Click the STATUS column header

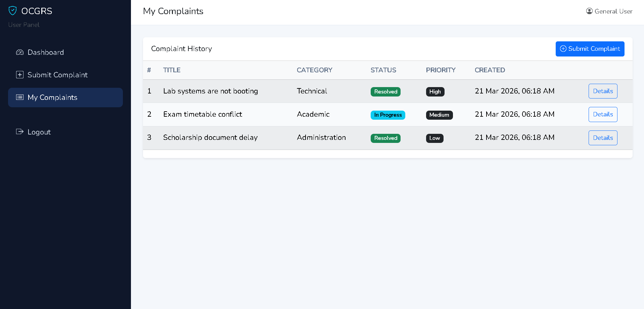pos(383,70)
